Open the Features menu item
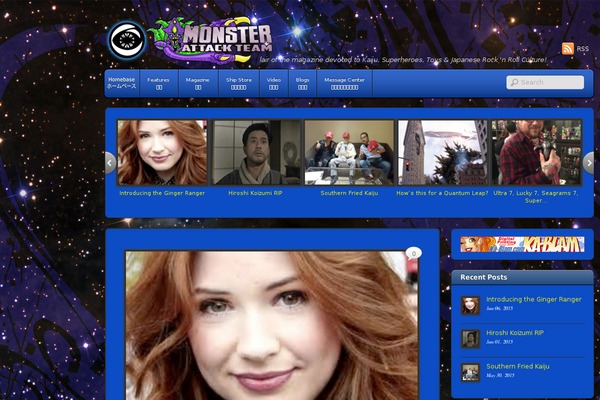600x400 pixels. pos(158,83)
